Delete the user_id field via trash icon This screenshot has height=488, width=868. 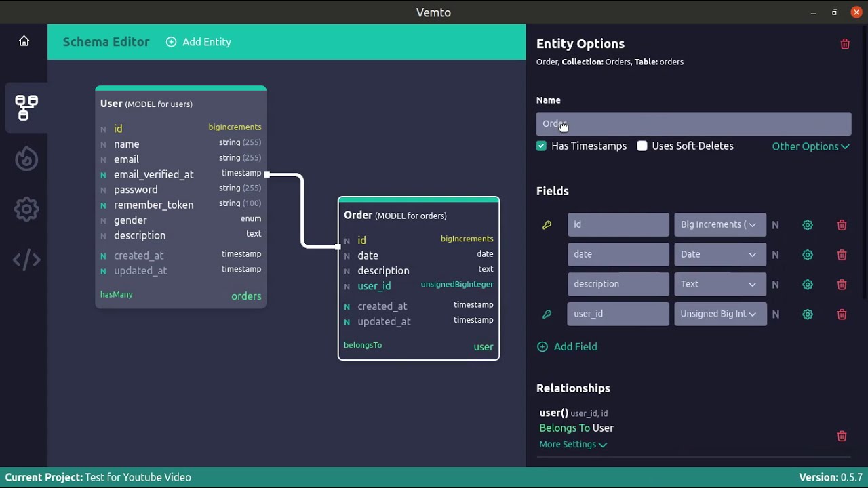click(842, 314)
